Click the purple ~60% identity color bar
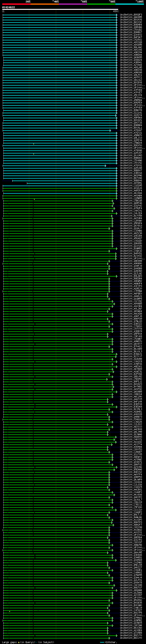The width and height of the screenshot is (146, 644). pos(73,4)
